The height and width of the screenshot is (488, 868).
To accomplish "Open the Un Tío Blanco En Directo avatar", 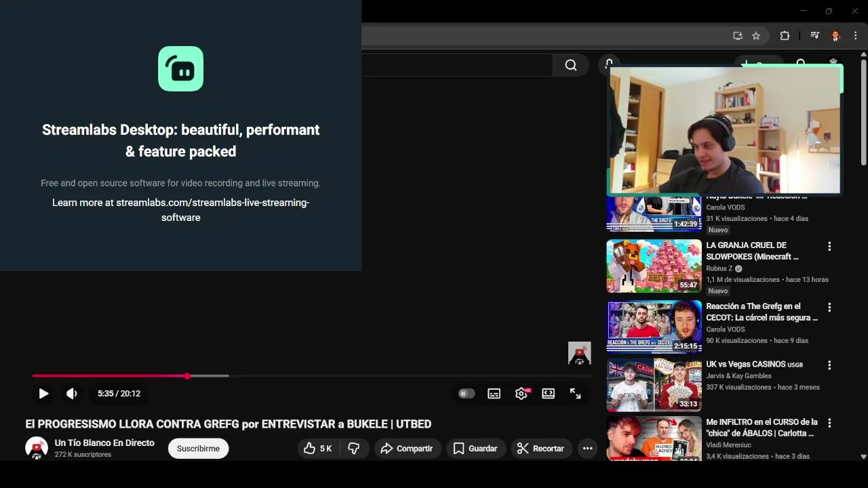I will [37, 448].
